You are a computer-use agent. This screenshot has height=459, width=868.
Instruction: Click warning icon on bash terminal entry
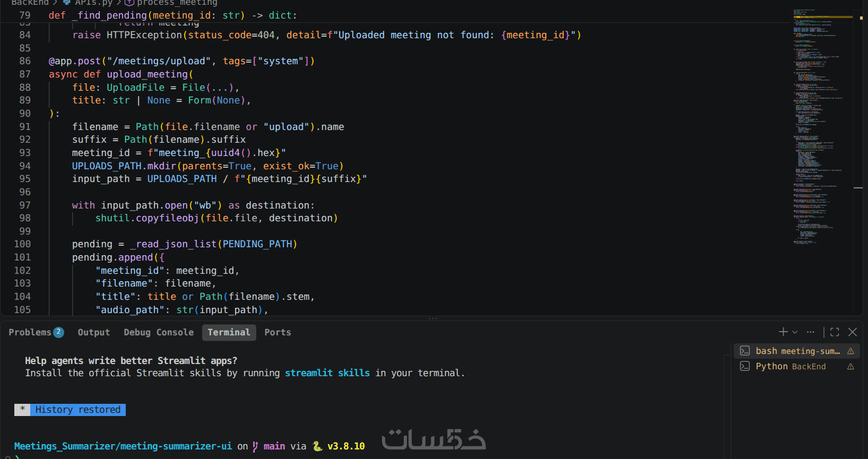click(850, 351)
